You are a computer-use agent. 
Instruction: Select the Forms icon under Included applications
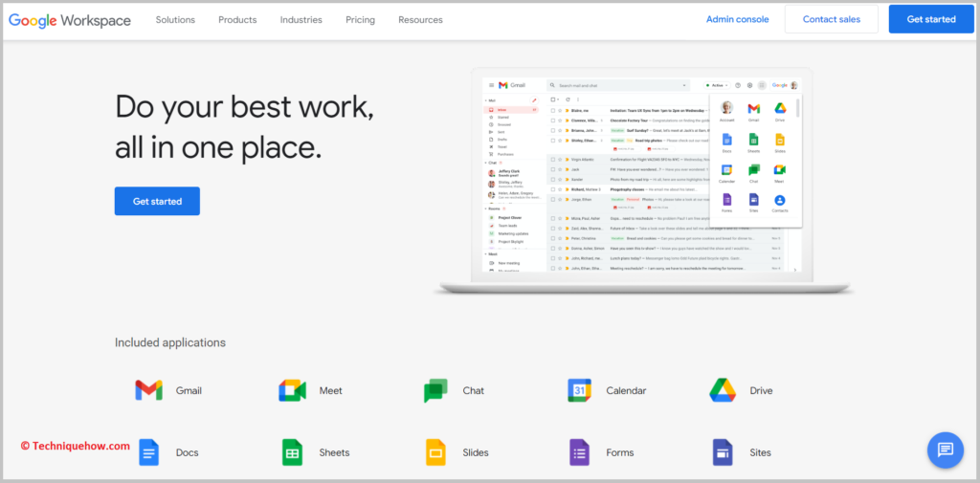(x=579, y=452)
